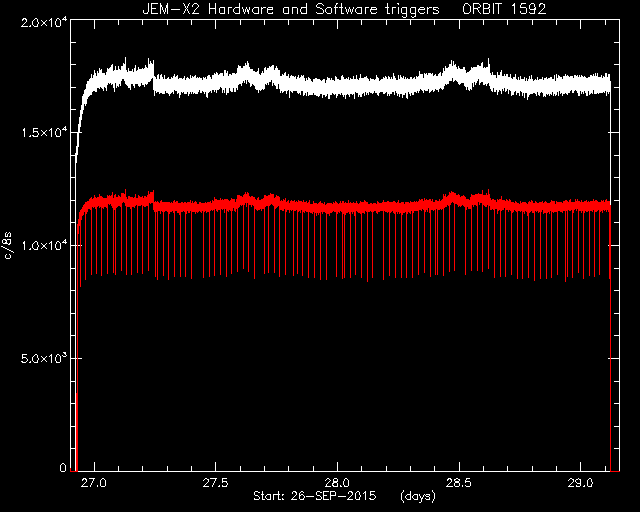Viewport: 640px width, 512px height.
Task: Click the 0 label on the y-axis
Action: [63, 467]
